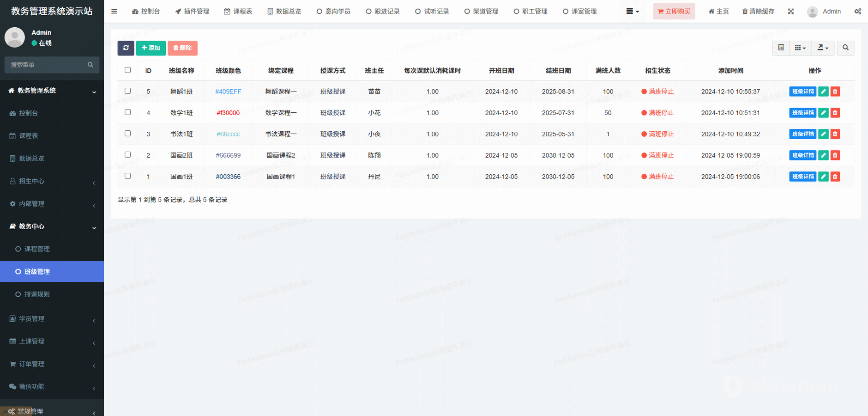The image size is (868, 416).
Task: Select the checkbox for row 书法1班
Action: point(128,134)
